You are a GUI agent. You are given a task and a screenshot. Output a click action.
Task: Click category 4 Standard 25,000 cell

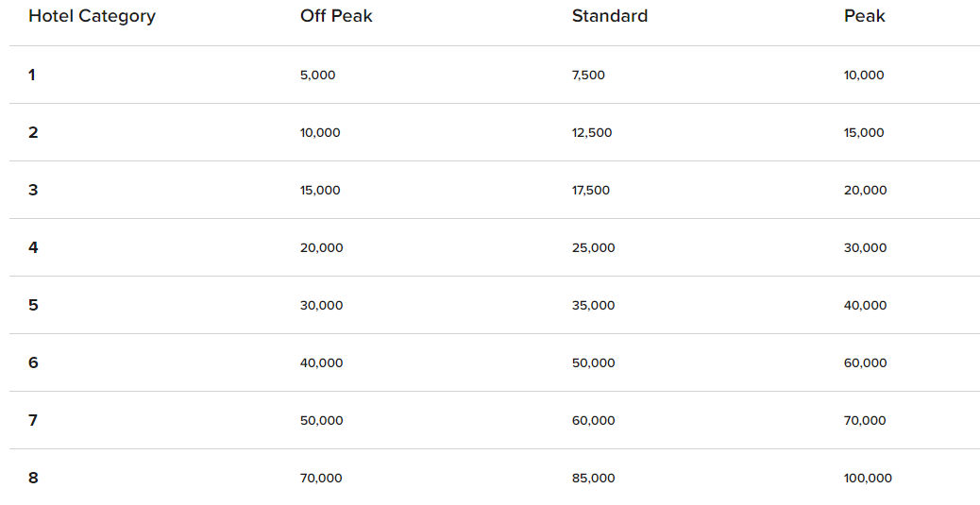click(593, 248)
